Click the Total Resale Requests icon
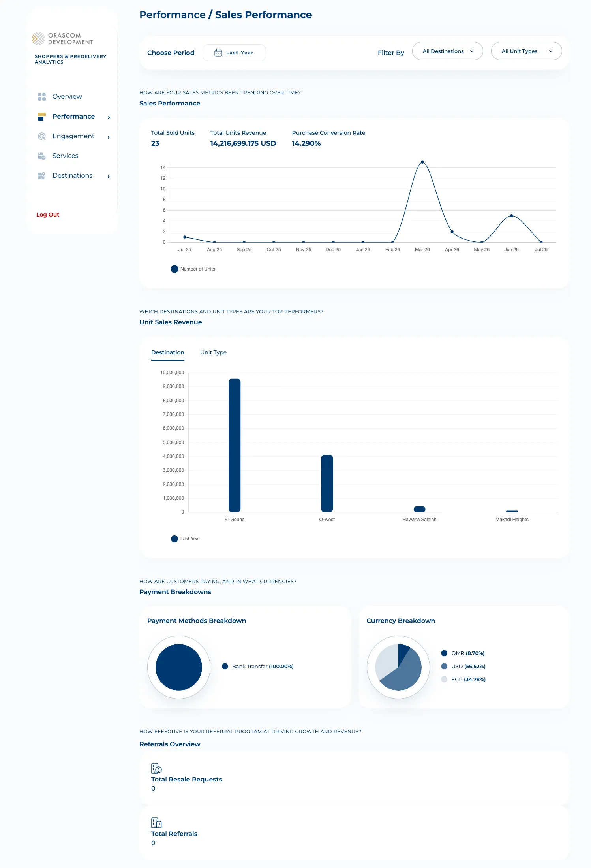This screenshot has height=868, width=591. click(156, 768)
